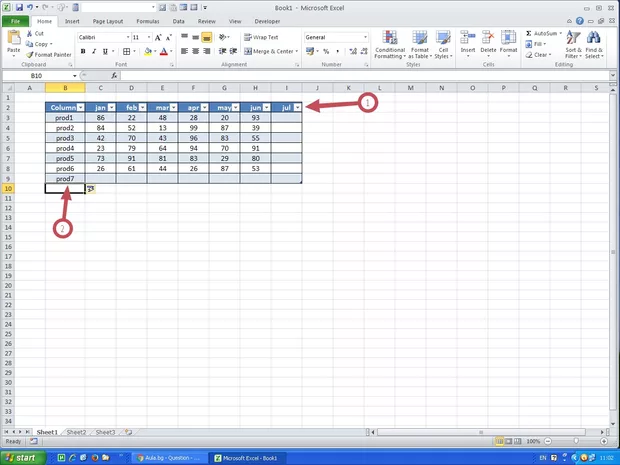The height and width of the screenshot is (465, 620).
Task: Click Format cells icon in Cells group
Action: pos(508,38)
